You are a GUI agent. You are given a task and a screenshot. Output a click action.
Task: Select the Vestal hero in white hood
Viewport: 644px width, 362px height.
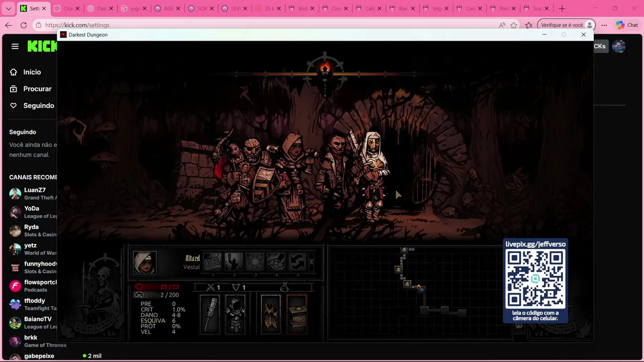tap(373, 176)
